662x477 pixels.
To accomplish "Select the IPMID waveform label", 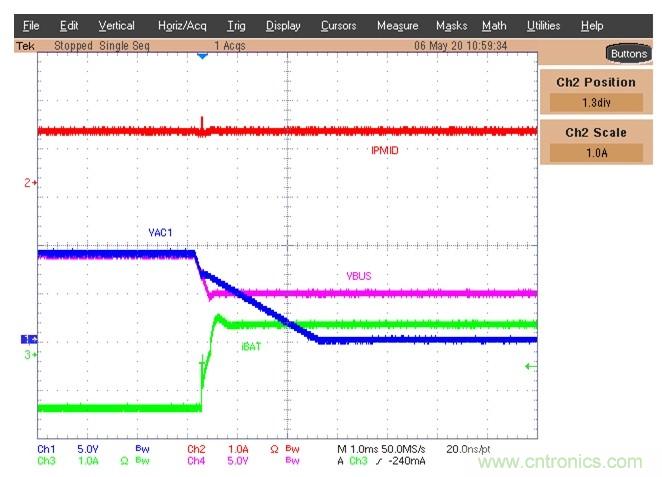I will pyautogui.click(x=386, y=150).
